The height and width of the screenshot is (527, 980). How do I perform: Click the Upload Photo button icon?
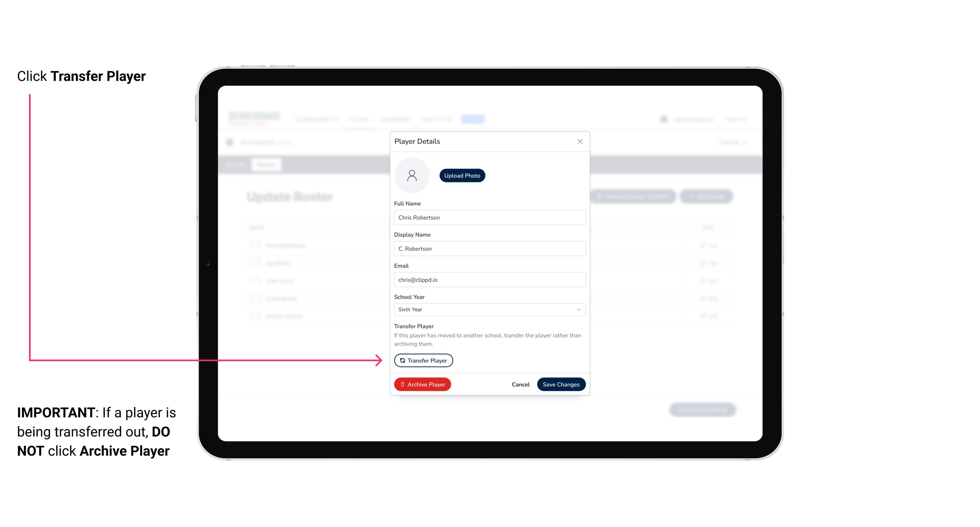click(x=462, y=175)
